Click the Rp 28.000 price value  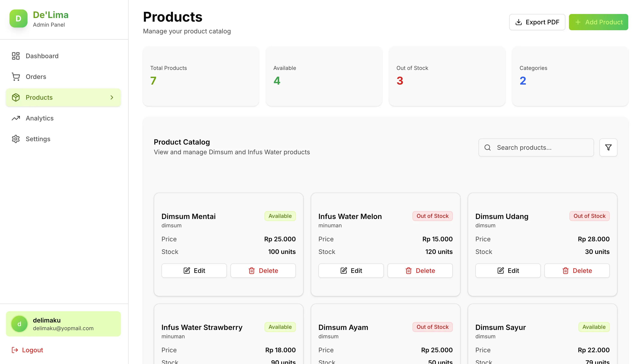594,239
